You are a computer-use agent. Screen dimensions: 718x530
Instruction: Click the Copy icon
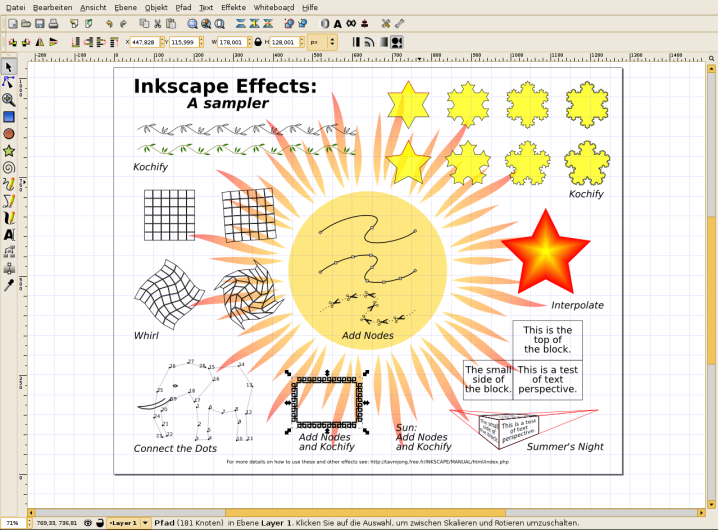pos(144,24)
